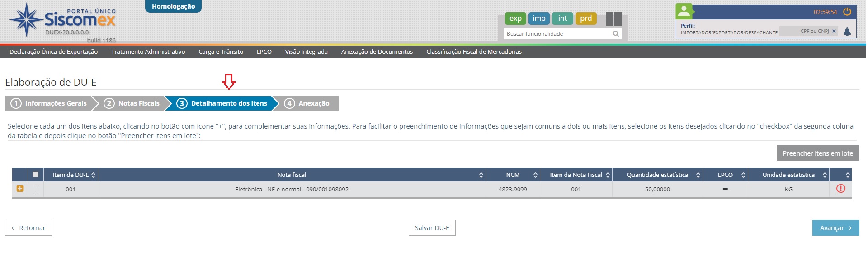The image size is (868, 255).
Task: Expand item 001 with the plus icon
Action: (20, 189)
